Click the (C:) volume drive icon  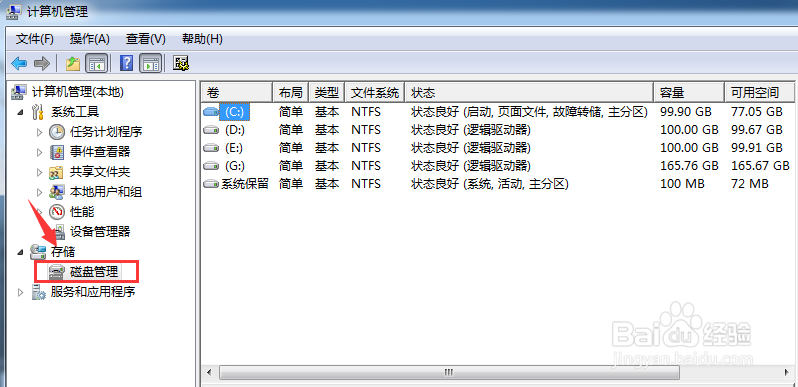211,112
